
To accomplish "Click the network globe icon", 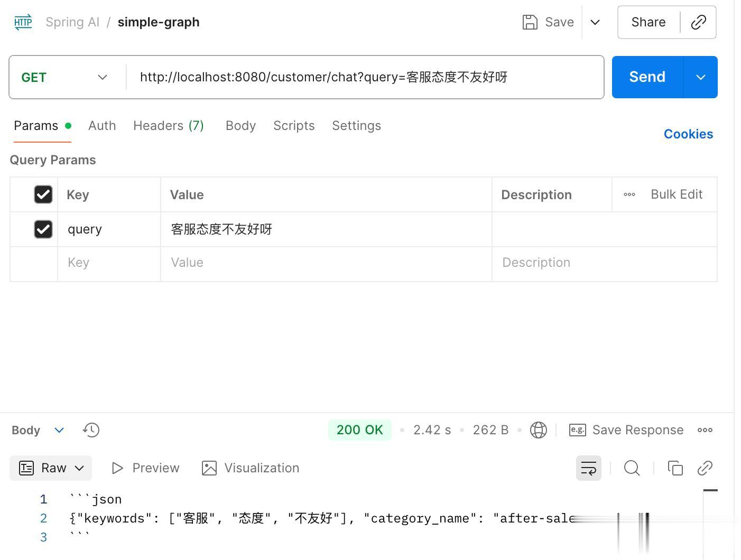I will 538,430.
